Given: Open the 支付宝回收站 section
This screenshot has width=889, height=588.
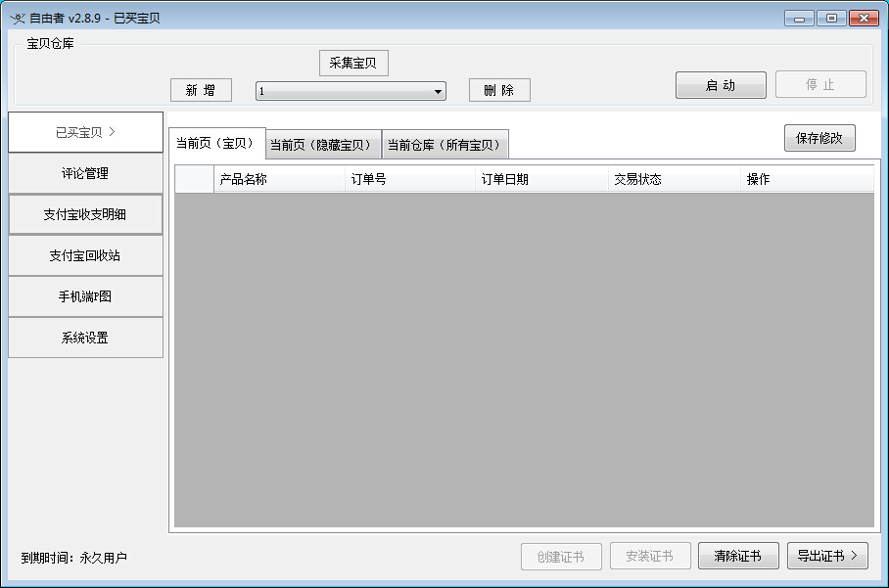Looking at the screenshot, I should click(x=85, y=255).
